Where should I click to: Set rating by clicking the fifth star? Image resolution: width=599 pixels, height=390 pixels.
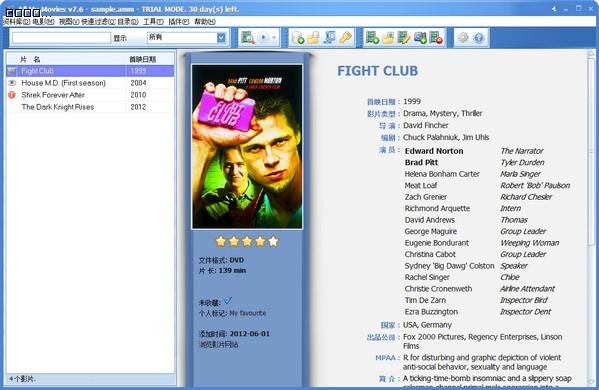tap(273, 241)
